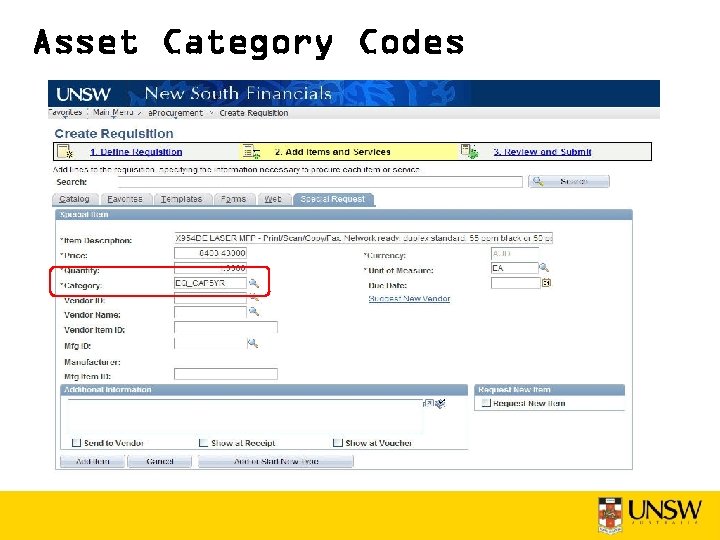This screenshot has height=540, width=720.
Task: Tick the Request New Item checkbox
Action: 486,403
